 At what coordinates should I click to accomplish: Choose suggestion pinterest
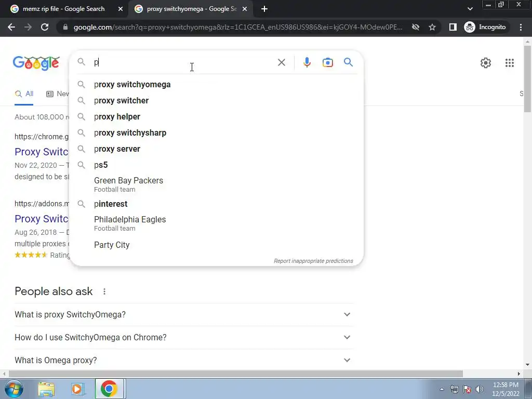click(216, 204)
